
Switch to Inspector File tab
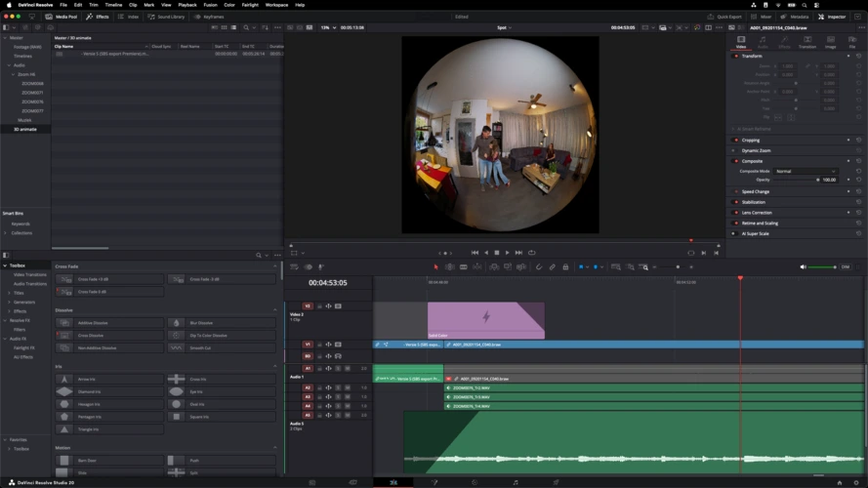(852, 42)
